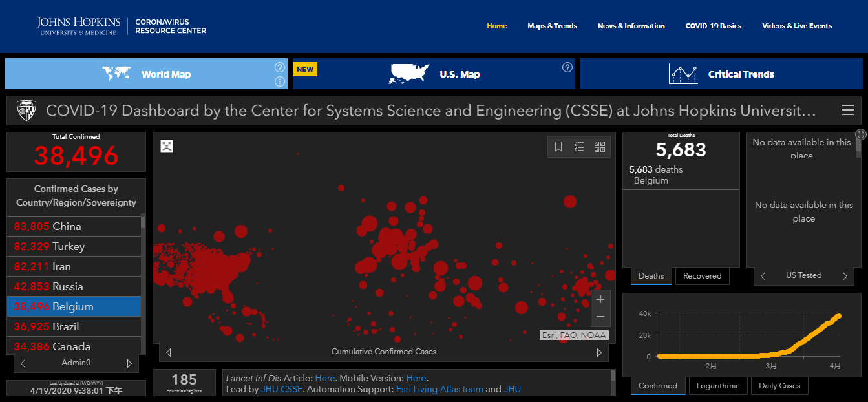868x402 pixels.
Task: Open the Critical Trends tab
Action: tap(721, 74)
